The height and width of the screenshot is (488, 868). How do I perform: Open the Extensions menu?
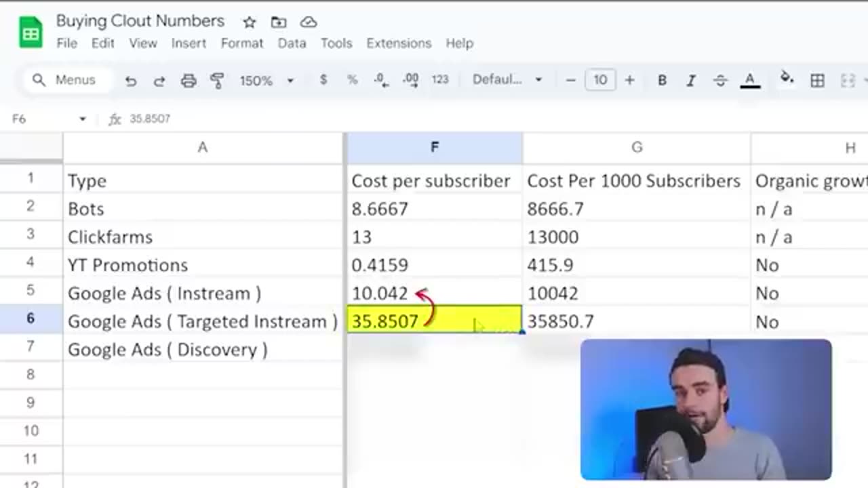(x=399, y=43)
